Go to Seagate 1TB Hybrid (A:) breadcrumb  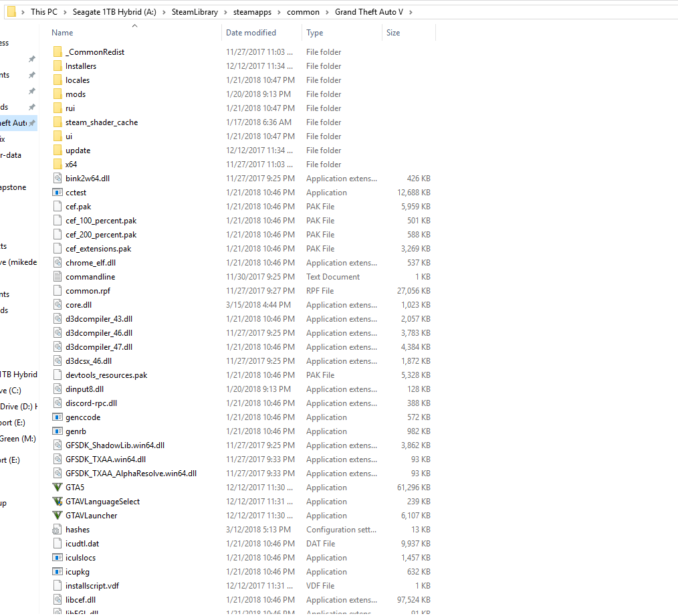(x=114, y=12)
